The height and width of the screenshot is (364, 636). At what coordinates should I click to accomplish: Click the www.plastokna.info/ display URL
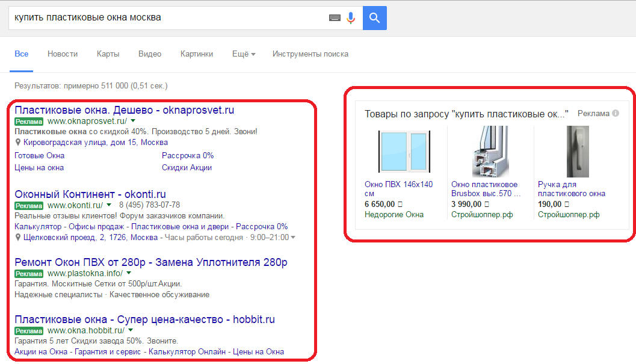[85, 273]
